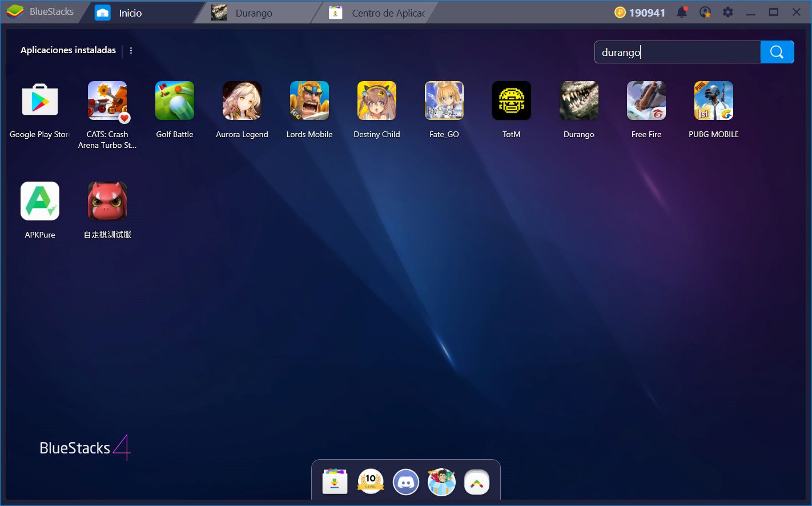
Task: Open the Durango app icon
Action: [579, 101]
